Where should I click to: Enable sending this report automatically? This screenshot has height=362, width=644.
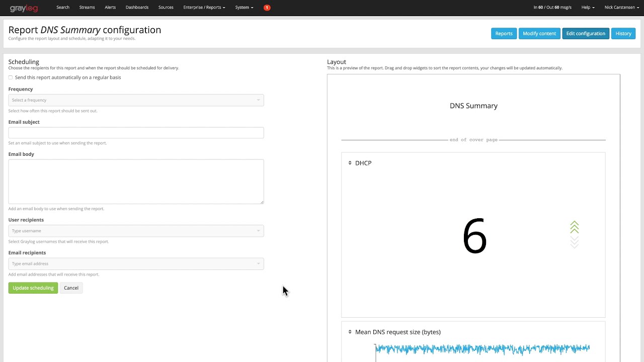pyautogui.click(x=11, y=77)
